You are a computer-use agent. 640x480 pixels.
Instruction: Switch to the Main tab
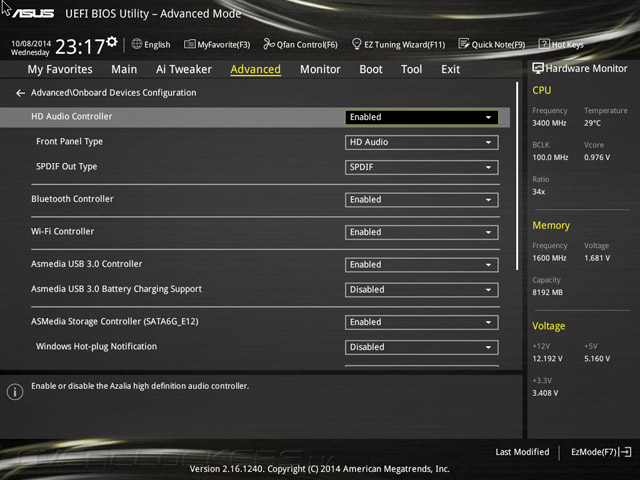124,69
